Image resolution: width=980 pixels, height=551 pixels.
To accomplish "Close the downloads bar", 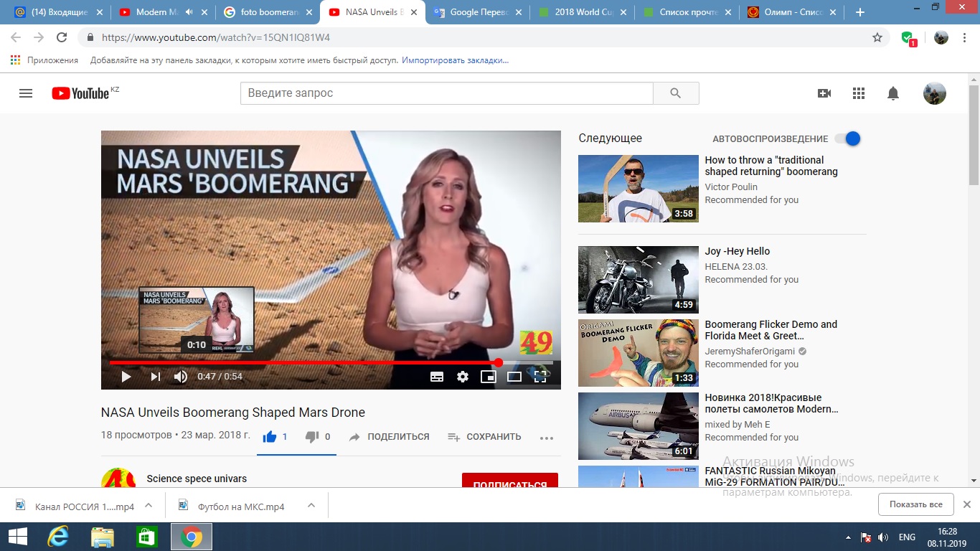I will coord(966,504).
